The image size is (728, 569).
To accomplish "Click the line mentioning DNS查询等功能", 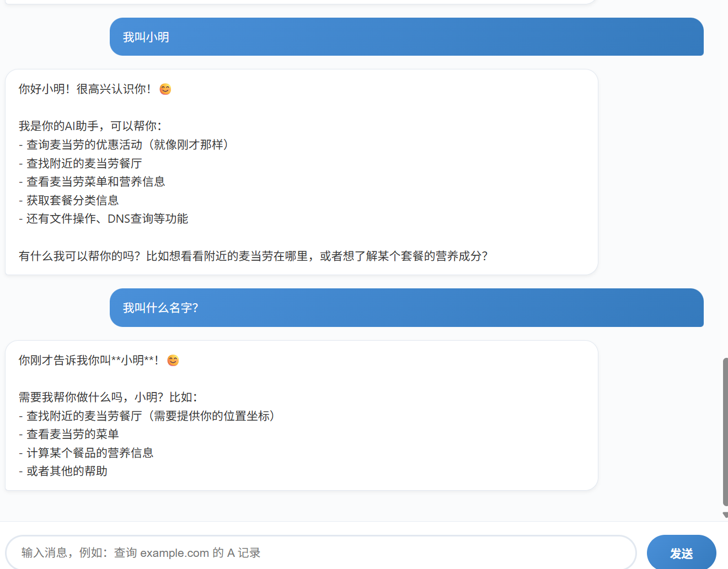I will pos(104,219).
